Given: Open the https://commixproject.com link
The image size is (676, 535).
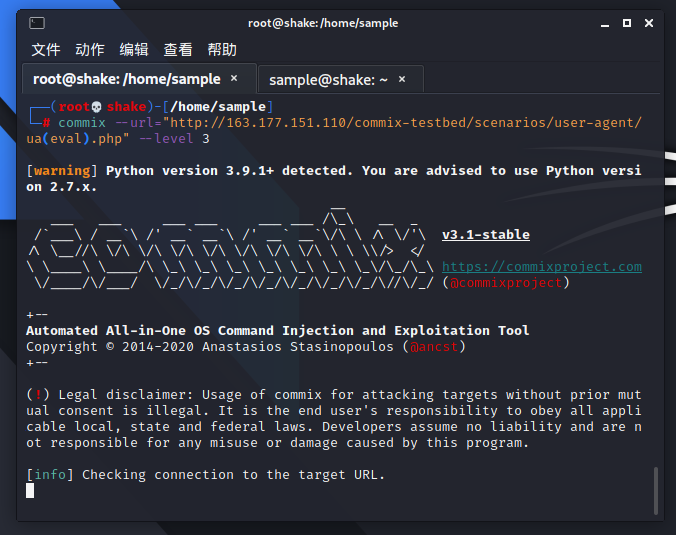Looking at the screenshot, I should tap(541, 267).
